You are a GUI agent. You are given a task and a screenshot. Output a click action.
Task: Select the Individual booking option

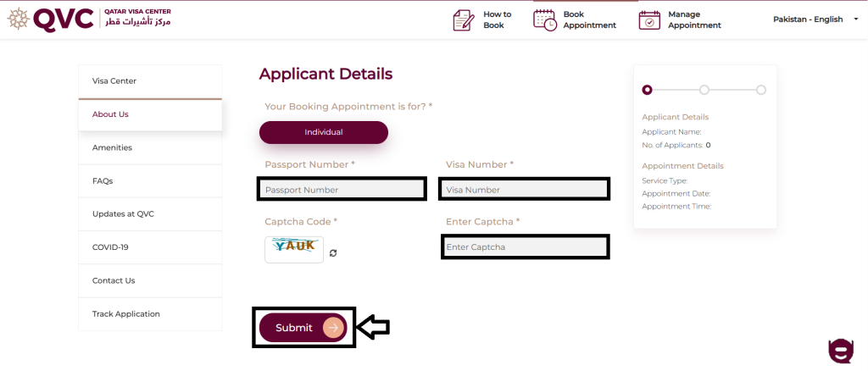tap(323, 132)
